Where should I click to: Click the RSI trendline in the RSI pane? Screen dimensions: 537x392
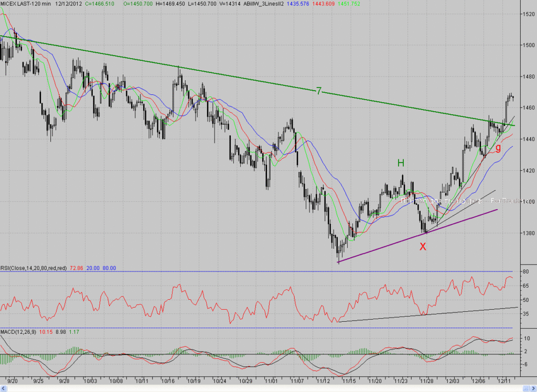427,314
